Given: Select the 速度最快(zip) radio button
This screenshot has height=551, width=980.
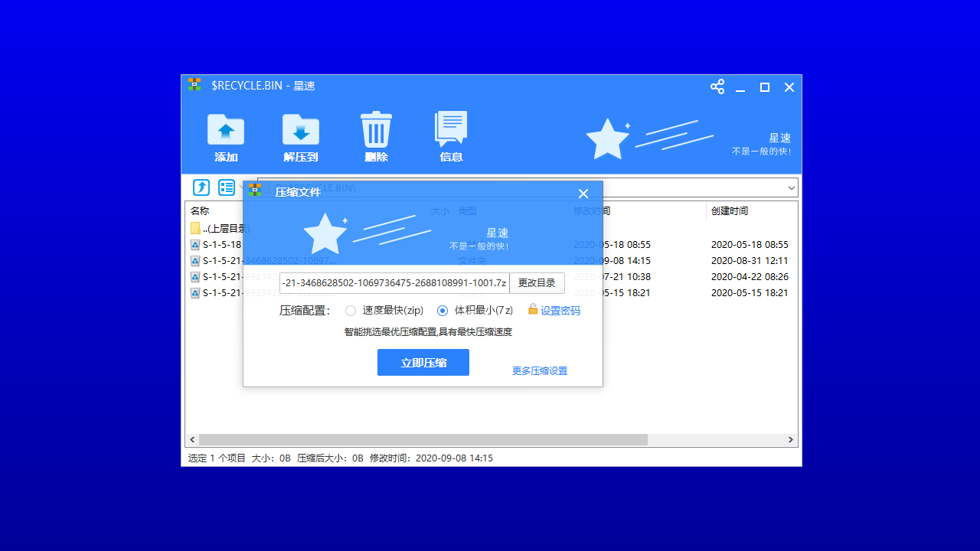Looking at the screenshot, I should pos(350,310).
